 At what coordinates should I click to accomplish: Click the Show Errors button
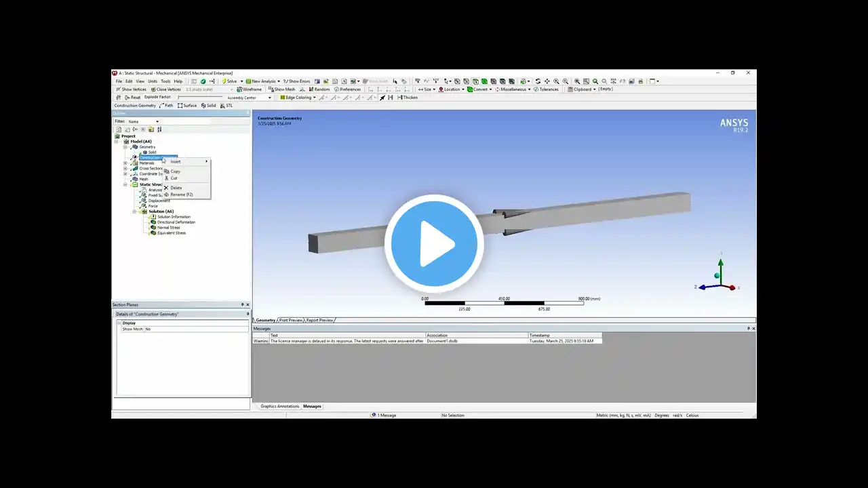point(296,81)
